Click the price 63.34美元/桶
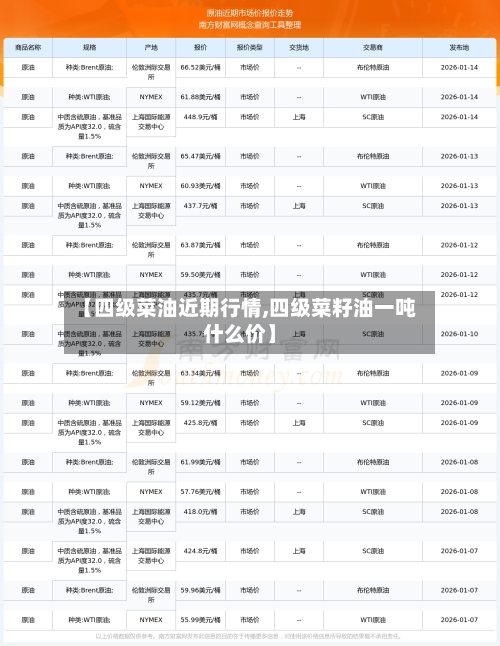500x646 pixels. pyautogui.click(x=201, y=373)
